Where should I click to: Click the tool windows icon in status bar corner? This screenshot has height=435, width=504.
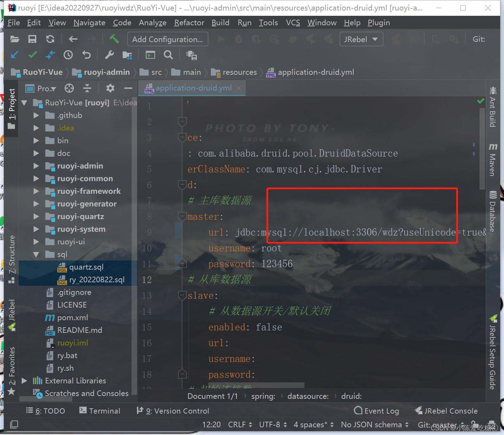coord(14,424)
